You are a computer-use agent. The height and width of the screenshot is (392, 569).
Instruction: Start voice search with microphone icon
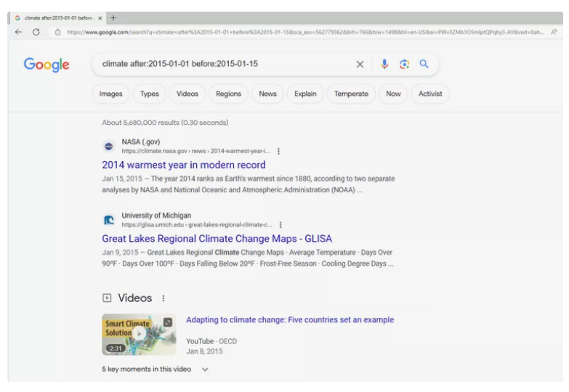click(384, 64)
